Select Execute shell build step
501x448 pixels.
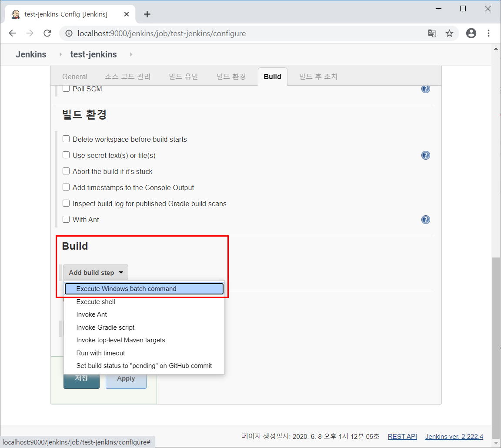pyautogui.click(x=144, y=302)
